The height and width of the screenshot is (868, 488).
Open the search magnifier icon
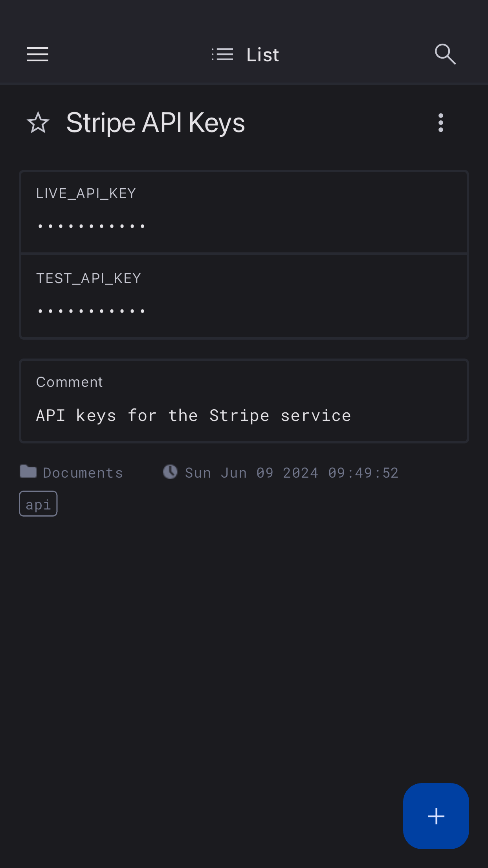pyautogui.click(x=445, y=54)
